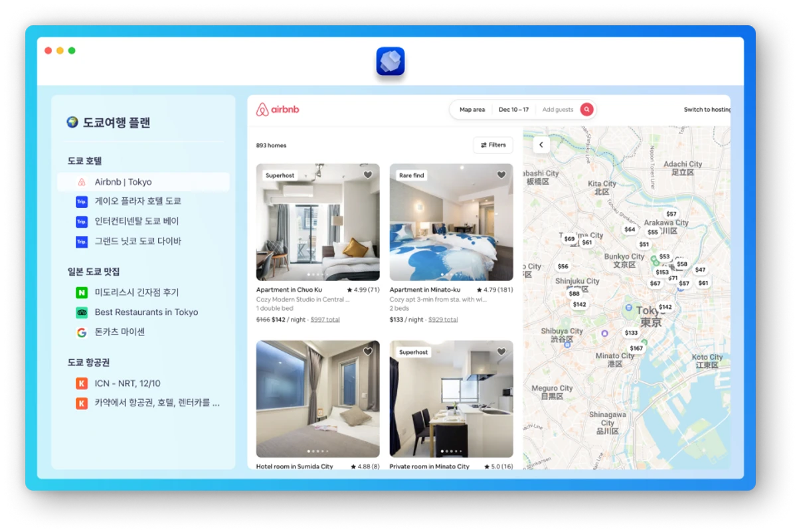
Task: Click the $929 total price link
Action: 443,319
